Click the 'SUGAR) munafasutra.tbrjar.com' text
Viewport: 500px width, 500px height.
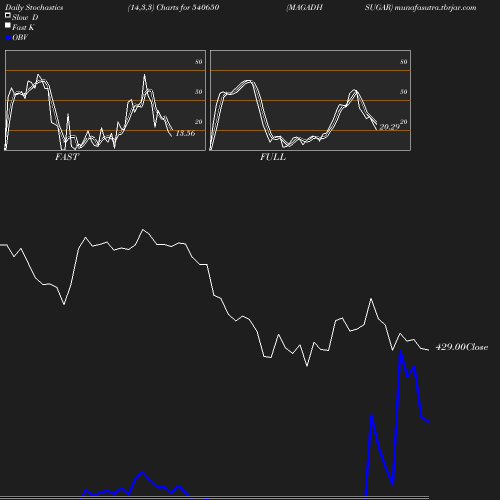(x=420, y=8)
